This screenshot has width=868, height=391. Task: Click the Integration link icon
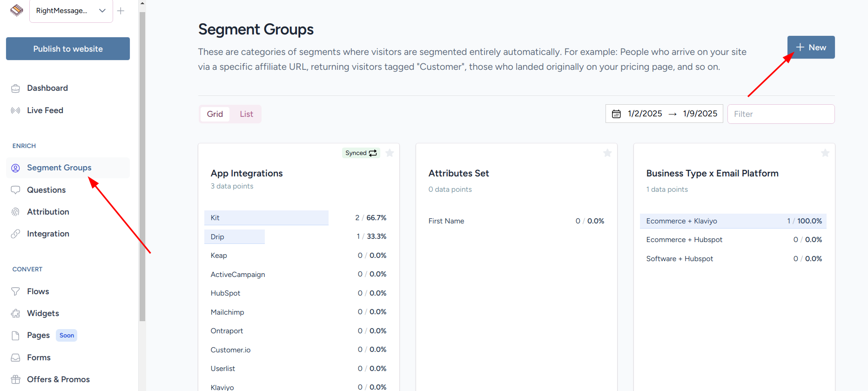[15, 234]
